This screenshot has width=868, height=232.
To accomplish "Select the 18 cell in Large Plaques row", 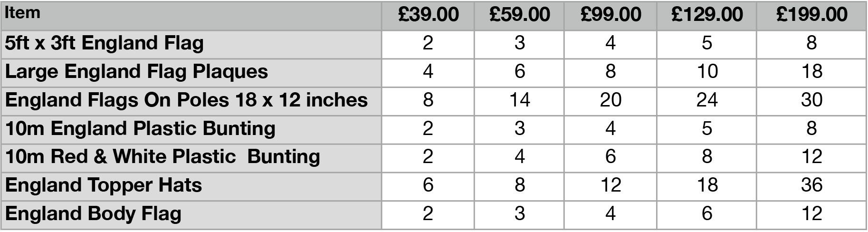I will tap(811, 73).
